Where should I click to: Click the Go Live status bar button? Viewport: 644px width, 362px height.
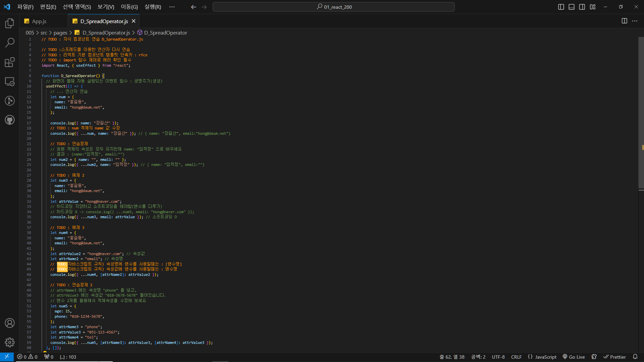pyautogui.click(x=574, y=357)
